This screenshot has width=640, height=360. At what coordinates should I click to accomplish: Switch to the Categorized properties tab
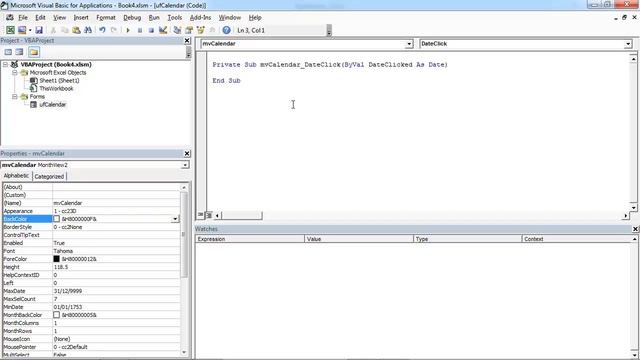pos(49,177)
